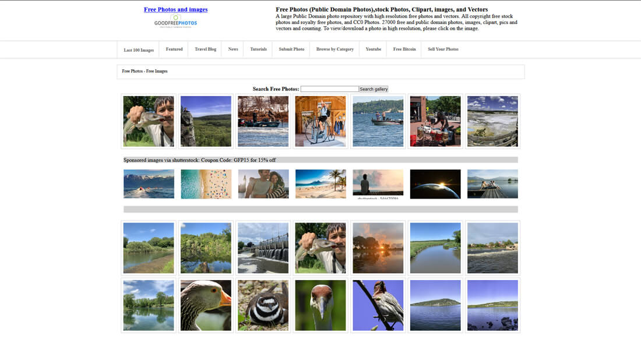This screenshot has width=641, height=364.
Task: View the Tutorials section
Action: (258, 49)
